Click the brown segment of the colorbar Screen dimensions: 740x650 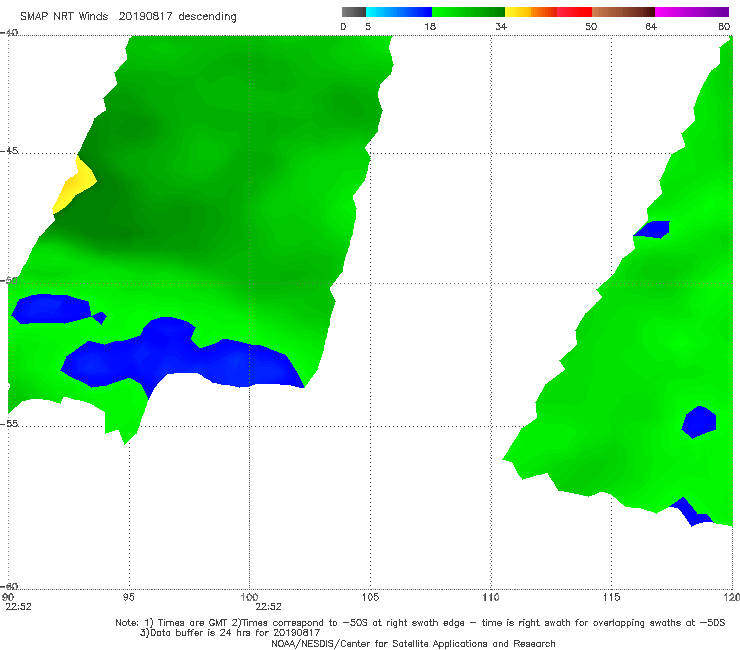pos(623,12)
